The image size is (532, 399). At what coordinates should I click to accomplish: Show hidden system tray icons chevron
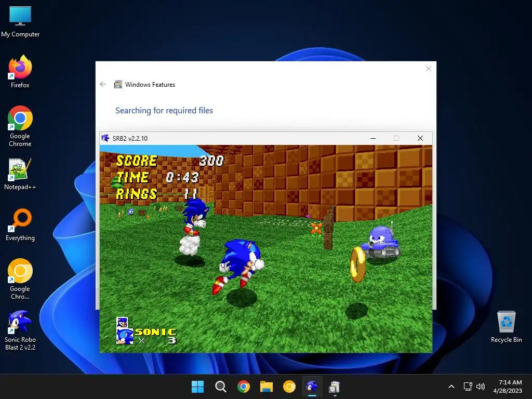[451, 387]
